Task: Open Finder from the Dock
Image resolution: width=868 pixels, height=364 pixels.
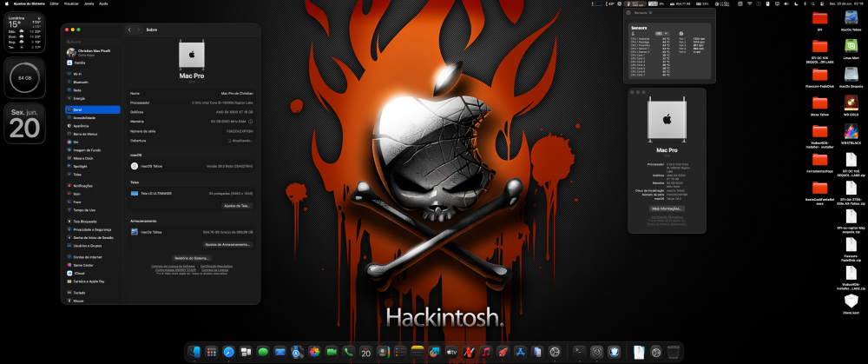Action: click(194, 352)
